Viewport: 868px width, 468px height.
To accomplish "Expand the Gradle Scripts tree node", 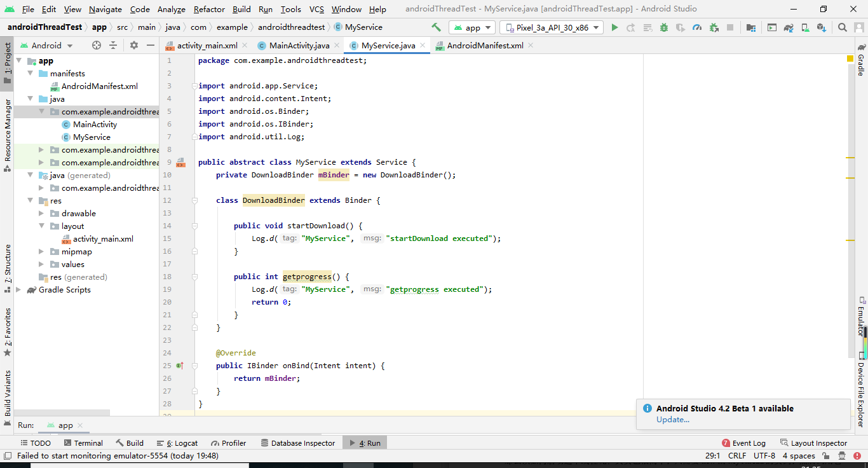I will click(x=18, y=290).
